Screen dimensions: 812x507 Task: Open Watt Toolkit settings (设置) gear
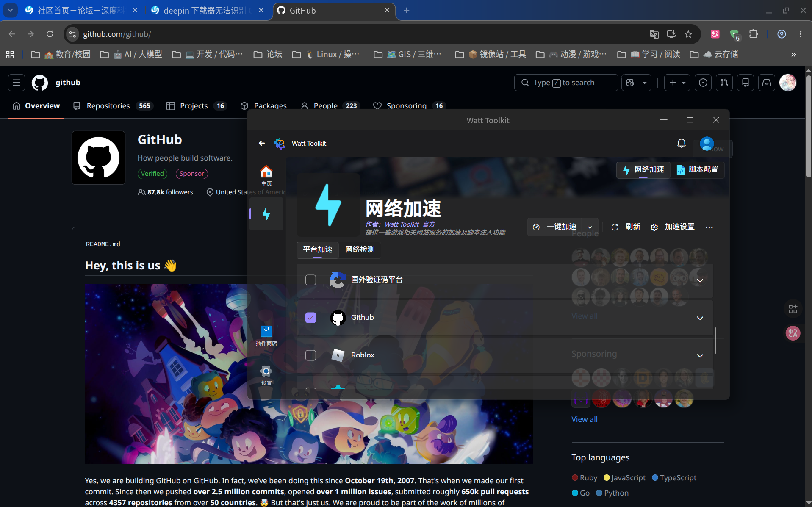[266, 375]
